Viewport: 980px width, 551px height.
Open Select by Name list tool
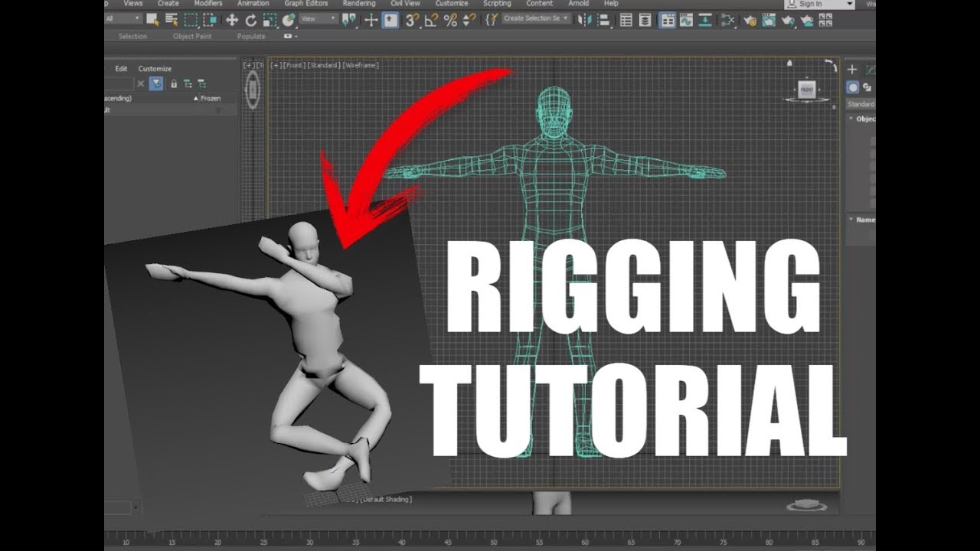coord(171,20)
